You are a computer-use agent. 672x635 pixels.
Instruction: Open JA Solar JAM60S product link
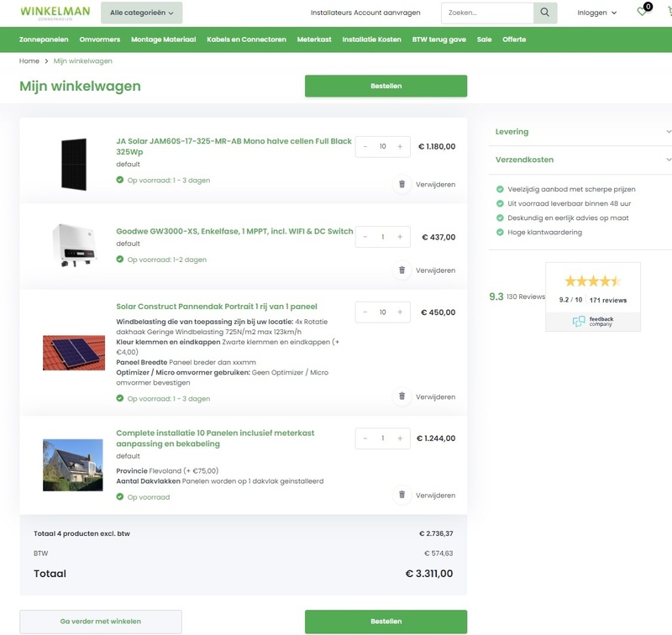(234, 146)
